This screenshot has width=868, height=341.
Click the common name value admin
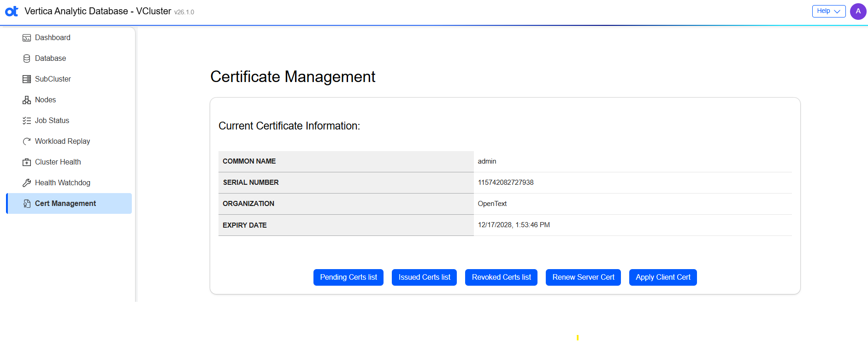(x=487, y=161)
